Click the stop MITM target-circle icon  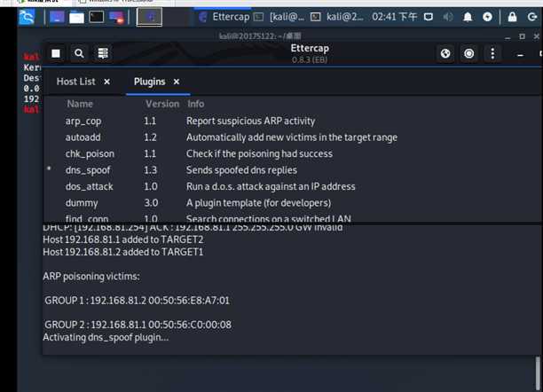[x=468, y=53]
